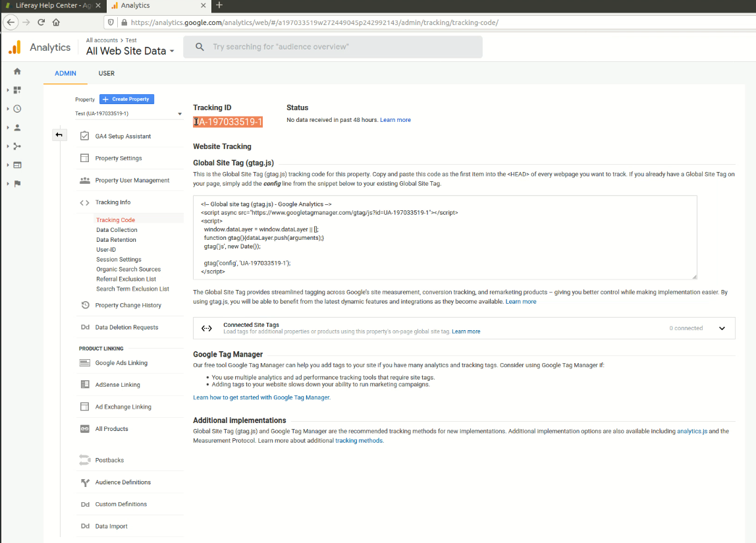Open Learn how to get started with Google Tag Manager

[262, 398]
